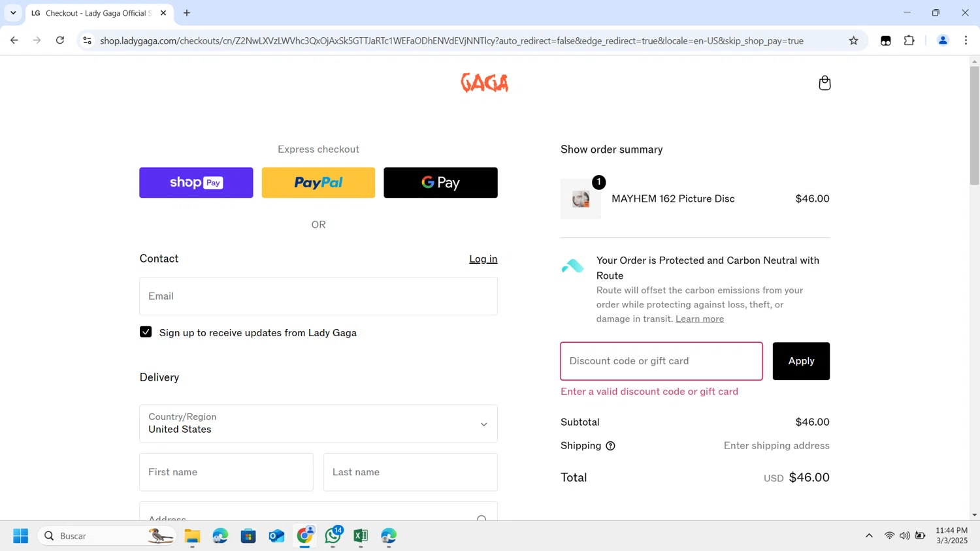Close the Checkout - Lady Gaga tab
This screenshot has width=980, height=551.
163,13
